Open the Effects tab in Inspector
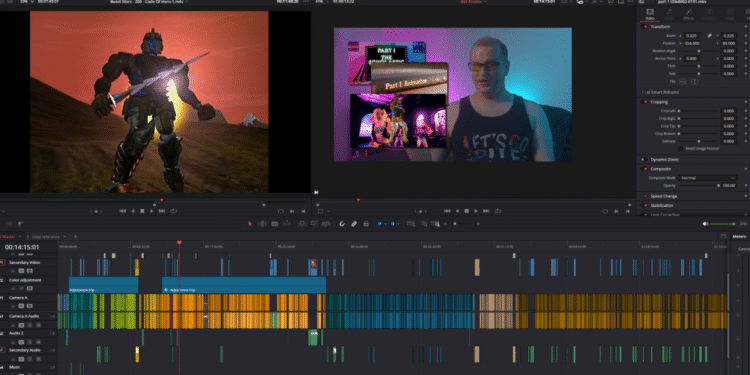The height and width of the screenshot is (375, 750). click(688, 14)
